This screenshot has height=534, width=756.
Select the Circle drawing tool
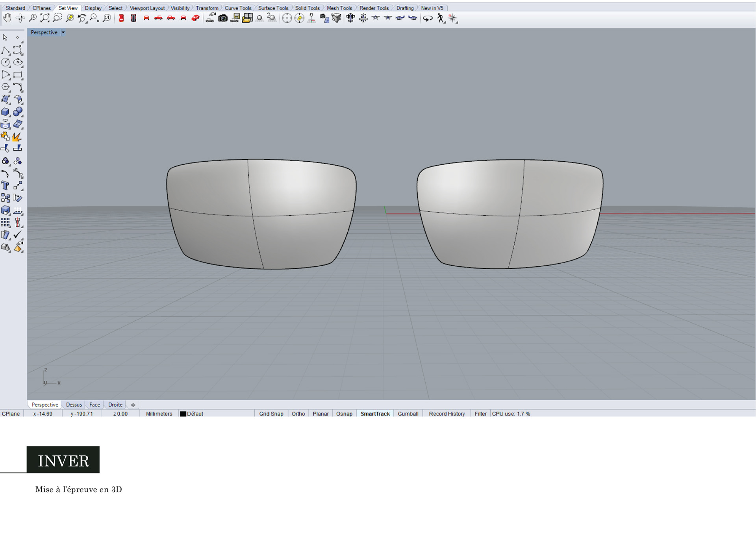pyautogui.click(x=6, y=62)
